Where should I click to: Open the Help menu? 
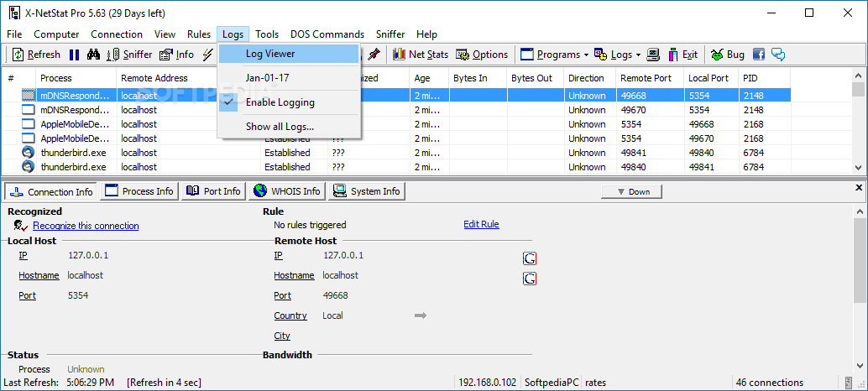pos(426,34)
